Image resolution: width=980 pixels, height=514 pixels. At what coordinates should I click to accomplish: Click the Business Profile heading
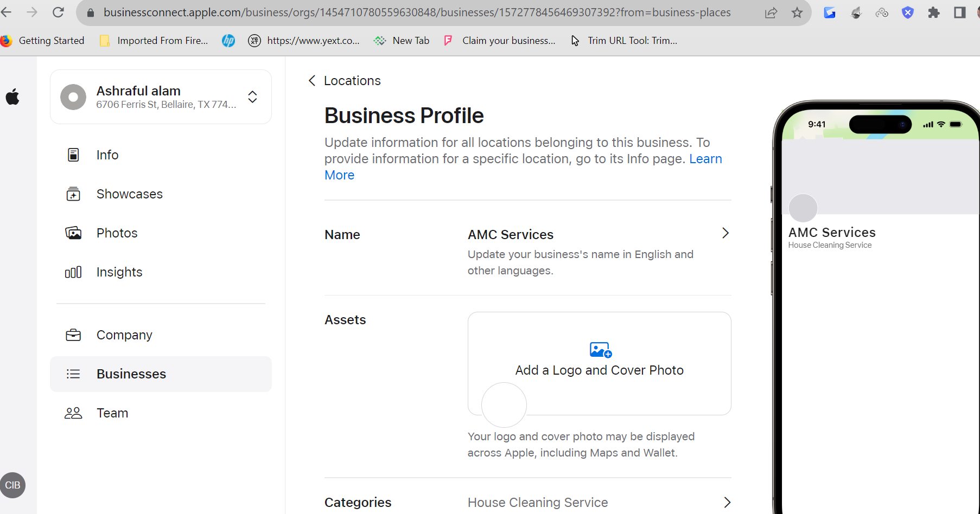pos(404,115)
